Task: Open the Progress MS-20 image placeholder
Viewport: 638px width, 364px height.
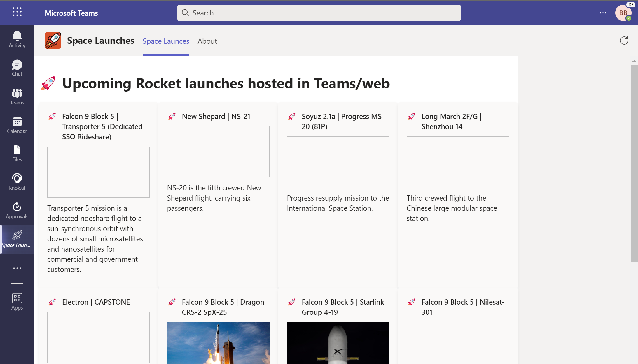Action: [x=338, y=162]
